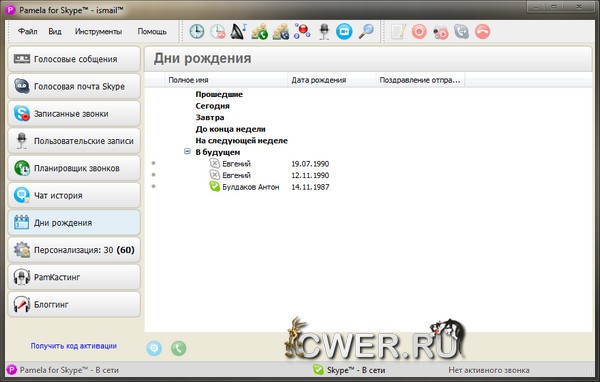Viewport: 600px width, 382px height.
Task: Click the contacts with green phone icon
Action: click(259, 31)
